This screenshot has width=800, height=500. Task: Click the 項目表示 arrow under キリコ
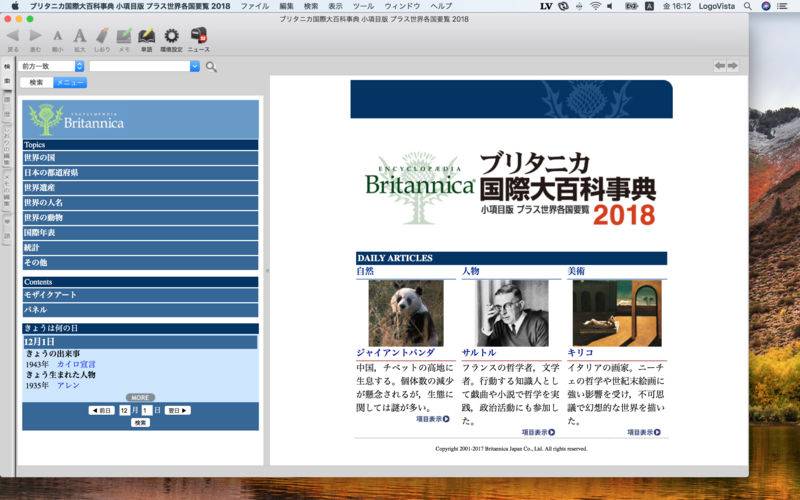(x=657, y=432)
